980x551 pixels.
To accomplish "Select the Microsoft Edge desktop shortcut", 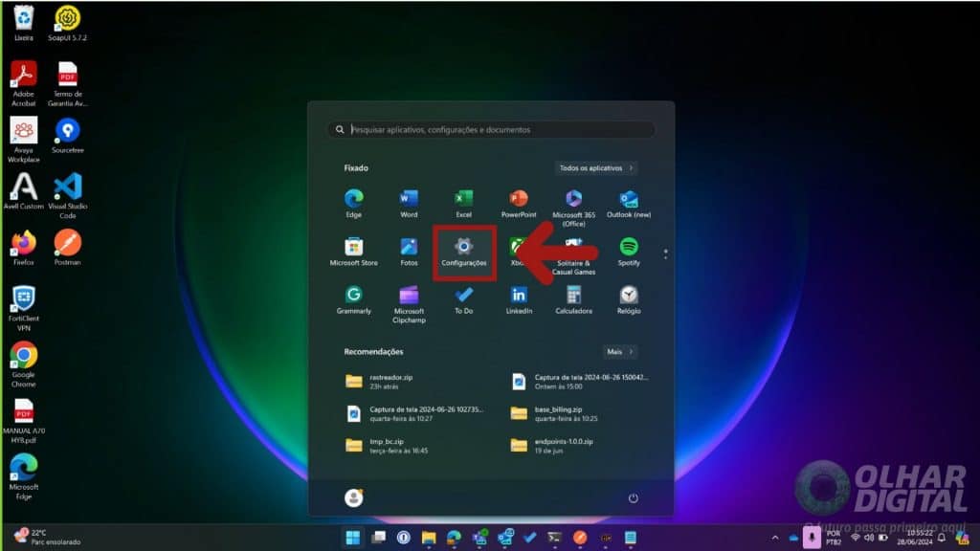I will [24, 477].
